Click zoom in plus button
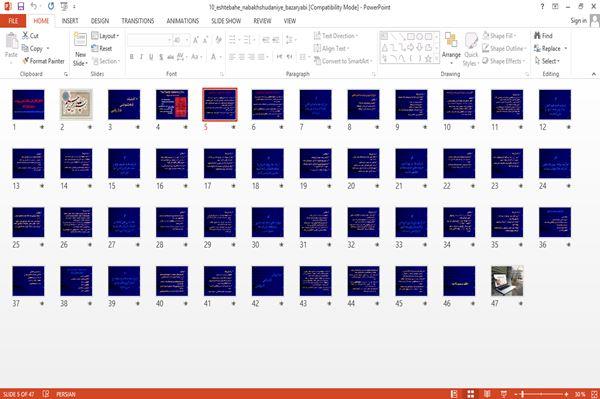The width and height of the screenshot is (600, 399). (x=567, y=394)
